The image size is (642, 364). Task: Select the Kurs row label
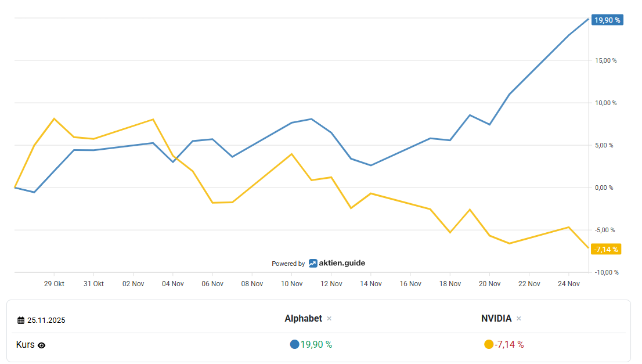(26, 345)
